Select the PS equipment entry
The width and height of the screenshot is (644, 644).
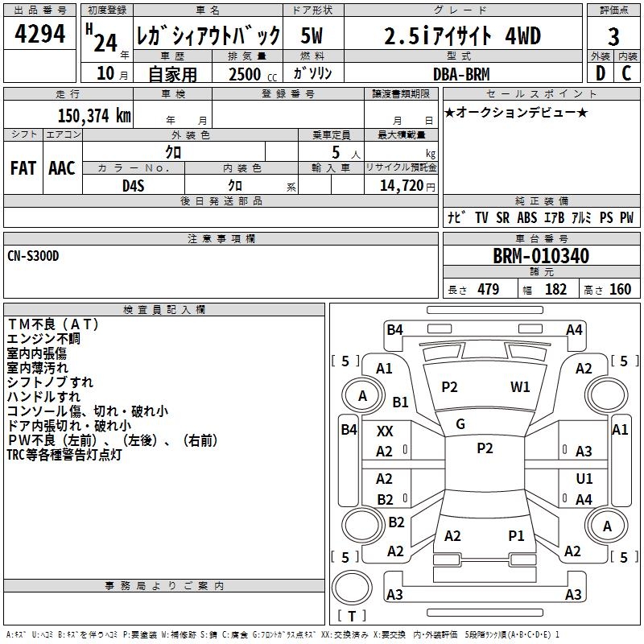tap(606, 217)
